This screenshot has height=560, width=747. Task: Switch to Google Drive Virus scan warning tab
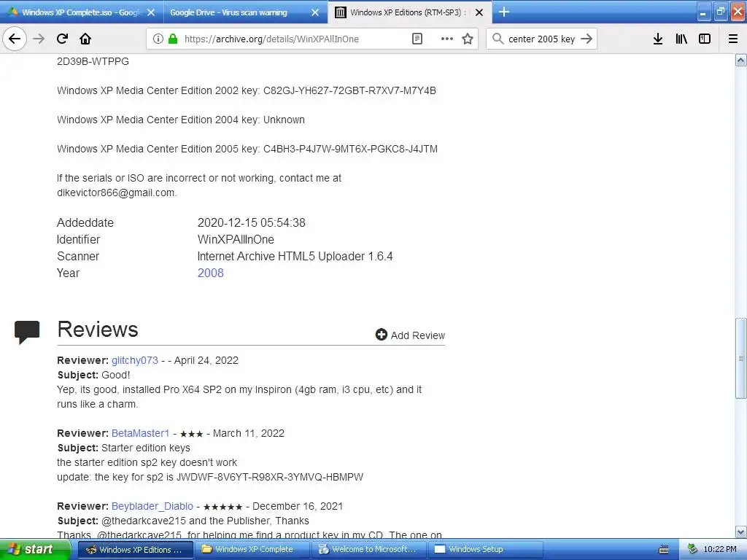245,12
